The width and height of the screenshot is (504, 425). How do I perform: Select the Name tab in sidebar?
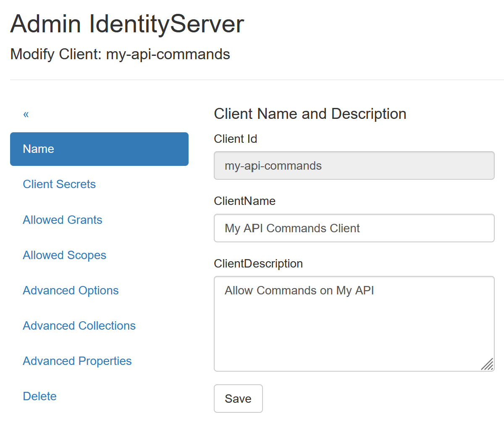click(x=99, y=149)
